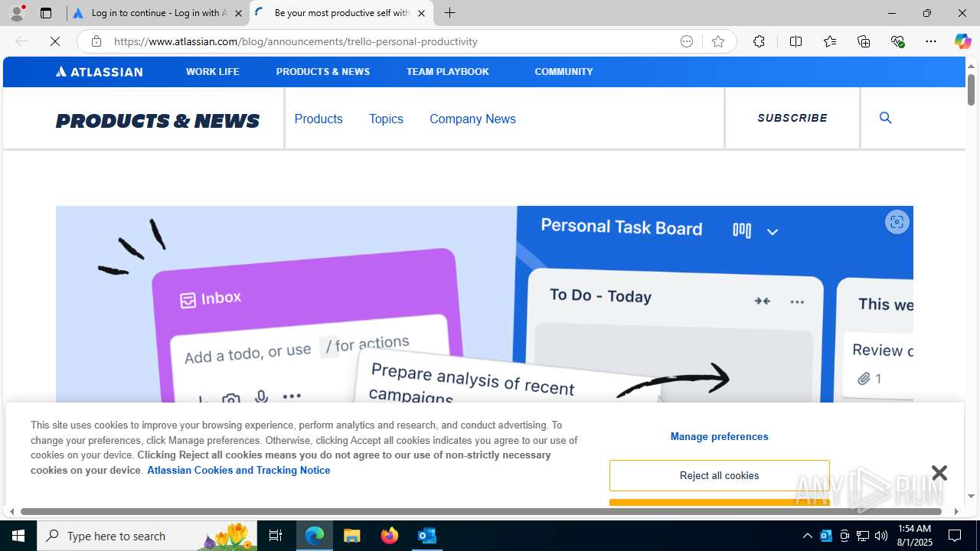Viewport: 980px width, 551px height.
Task: Open the blog search magnifier
Action: coord(886,117)
